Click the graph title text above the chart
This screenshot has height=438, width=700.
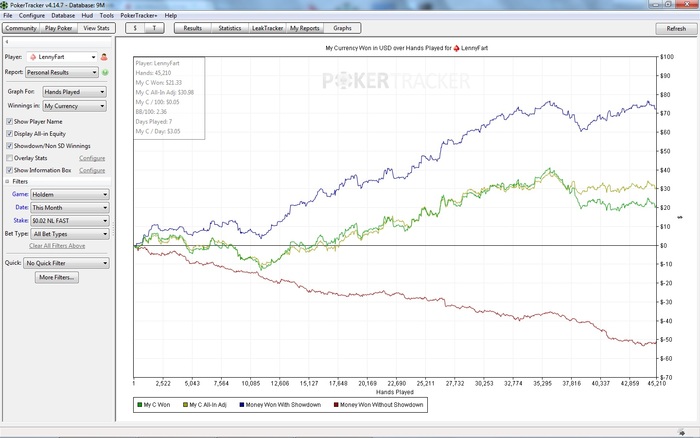(x=406, y=48)
